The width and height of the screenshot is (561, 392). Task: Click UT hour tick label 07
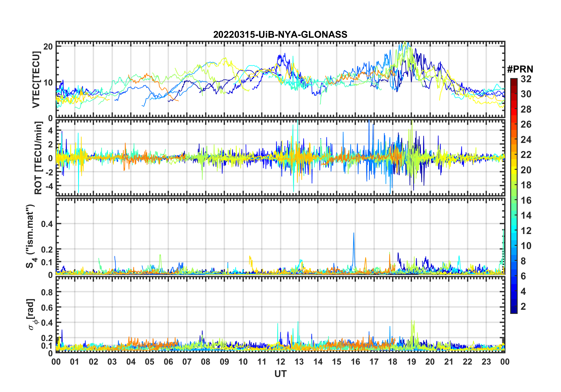click(x=187, y=362)
